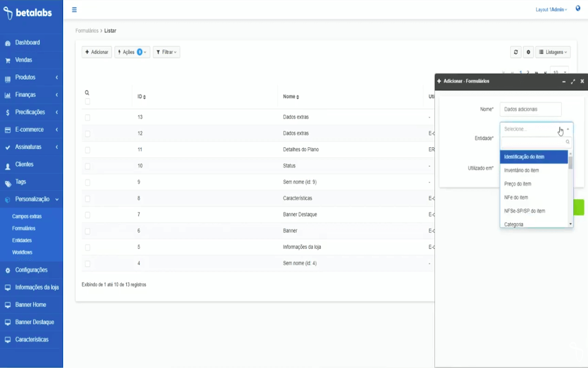Click the betalabs logo

[x=28, y=13]
